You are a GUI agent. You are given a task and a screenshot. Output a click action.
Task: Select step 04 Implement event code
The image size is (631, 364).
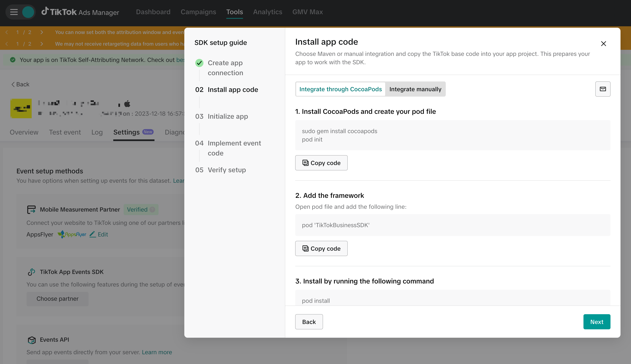(x=228, y=148)
